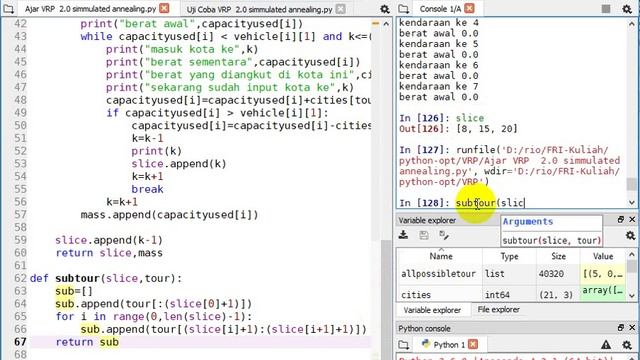Click the In [128] console input line

click(462, 202)
